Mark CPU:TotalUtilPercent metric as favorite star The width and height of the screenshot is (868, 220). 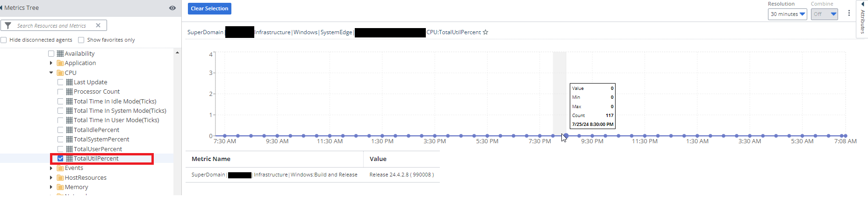[486, 32]
